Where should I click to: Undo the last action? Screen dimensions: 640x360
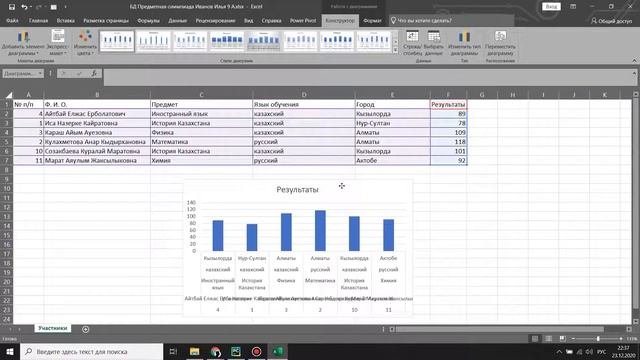click(24, 7)
